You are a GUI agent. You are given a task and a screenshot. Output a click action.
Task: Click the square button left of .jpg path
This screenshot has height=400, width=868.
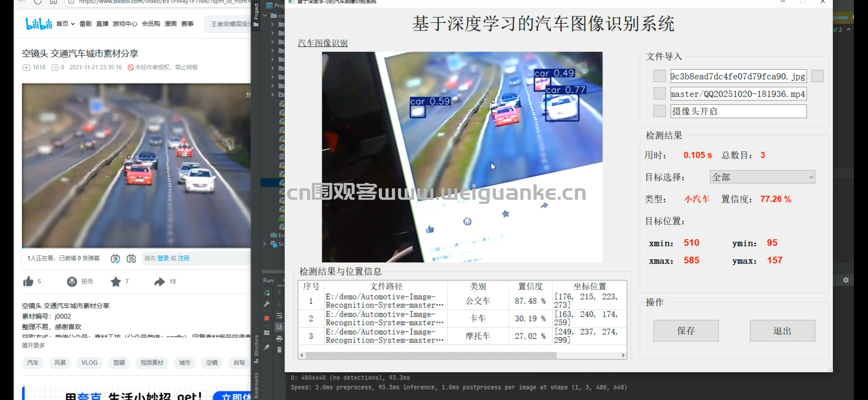tap(659, 76)
